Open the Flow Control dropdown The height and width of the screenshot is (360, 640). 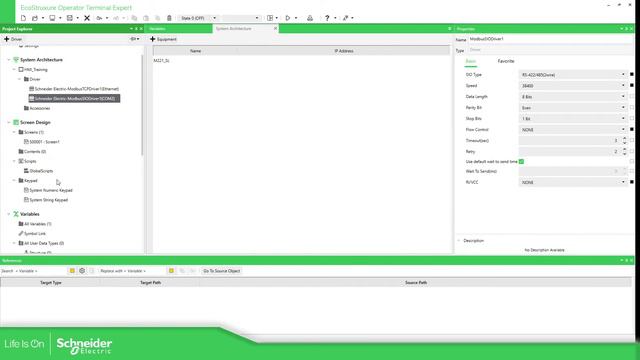click(x=573, y=130)
